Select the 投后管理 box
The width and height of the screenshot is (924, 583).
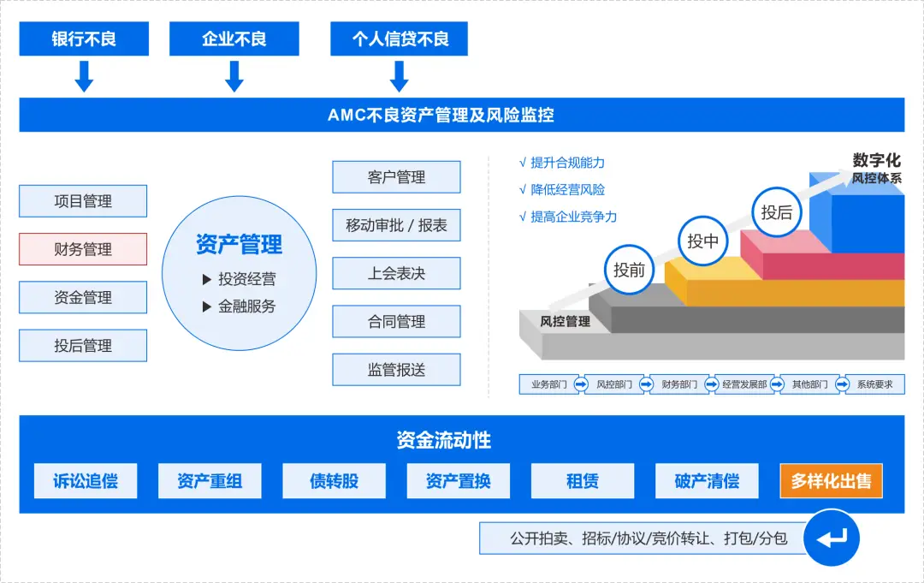[x=83, y=346]
